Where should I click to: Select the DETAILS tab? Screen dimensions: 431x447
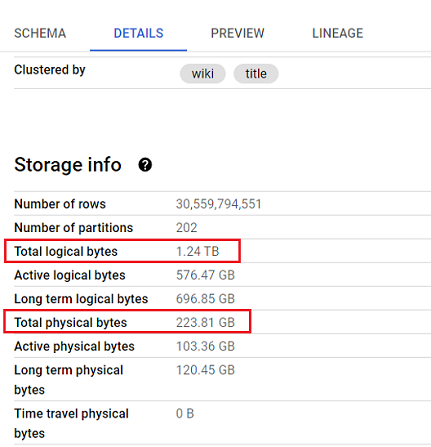[138, 33]
